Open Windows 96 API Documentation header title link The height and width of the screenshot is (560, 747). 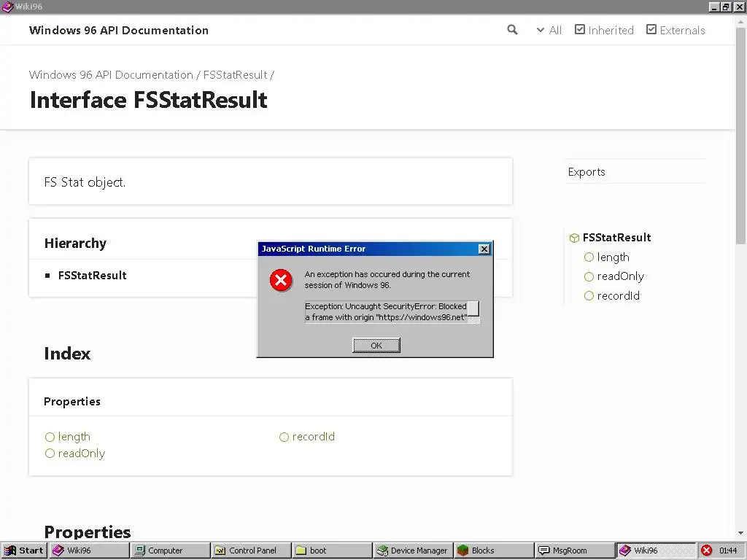click(x=119, y=30)
